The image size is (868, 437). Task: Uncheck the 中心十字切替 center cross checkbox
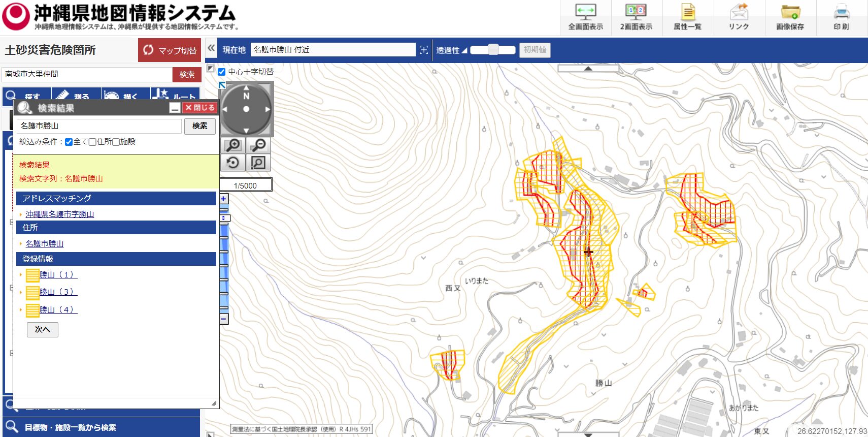222,72
